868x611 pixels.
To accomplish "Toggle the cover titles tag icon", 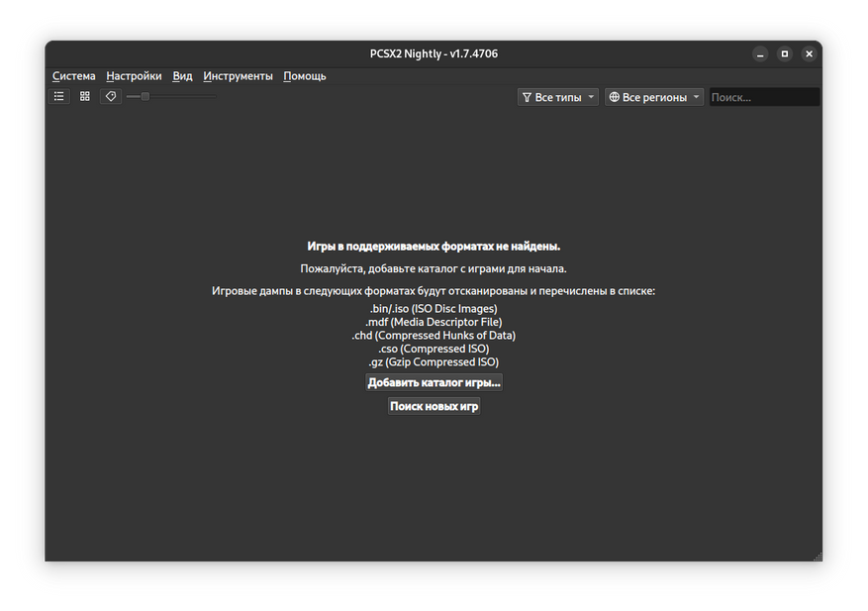I will pyautogui.click(x=111, y=96).
